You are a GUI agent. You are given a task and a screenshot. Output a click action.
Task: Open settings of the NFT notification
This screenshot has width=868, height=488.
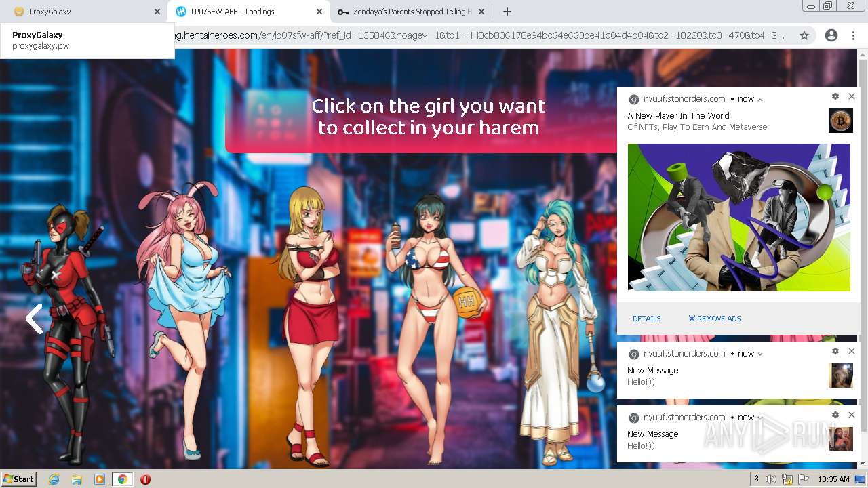(x=835, y=97)
